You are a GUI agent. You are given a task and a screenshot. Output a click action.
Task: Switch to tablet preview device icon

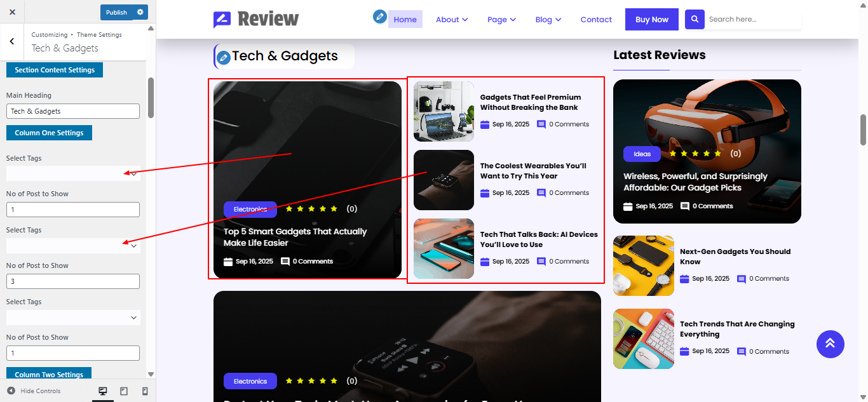[124, 391]
